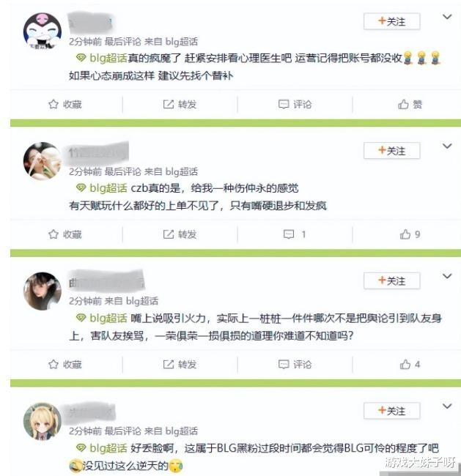Repost the first post with 转发 icon
Screen dimensions: 461x476
180,104
